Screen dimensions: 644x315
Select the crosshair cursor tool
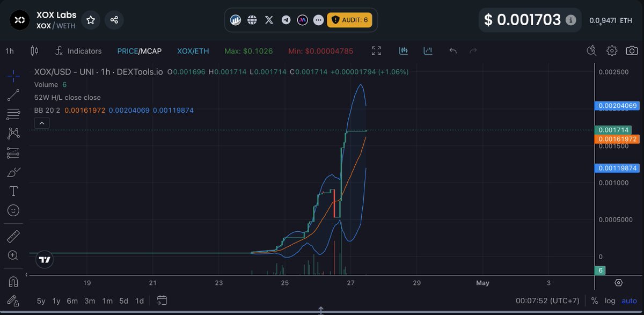14,76
